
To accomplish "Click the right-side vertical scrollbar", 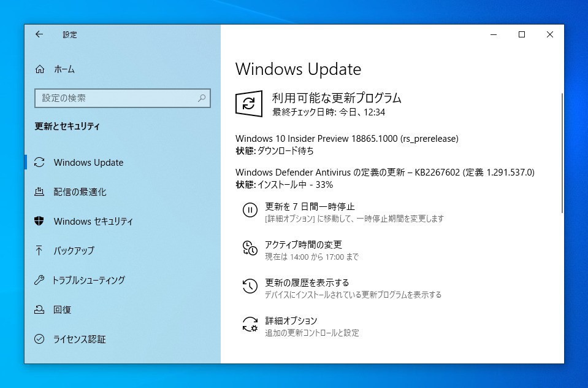I will [562, 153].
